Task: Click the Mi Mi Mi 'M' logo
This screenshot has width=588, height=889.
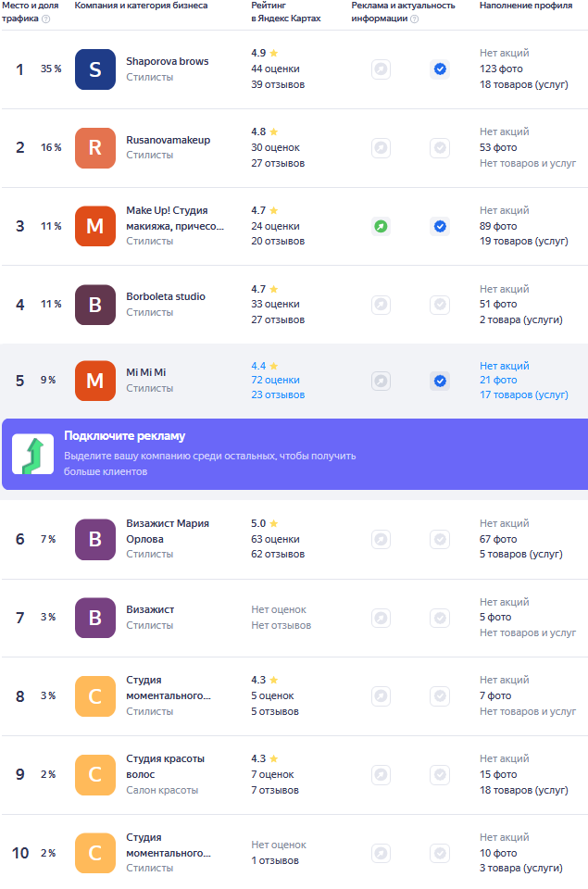Action: click(x=95, y=381)
